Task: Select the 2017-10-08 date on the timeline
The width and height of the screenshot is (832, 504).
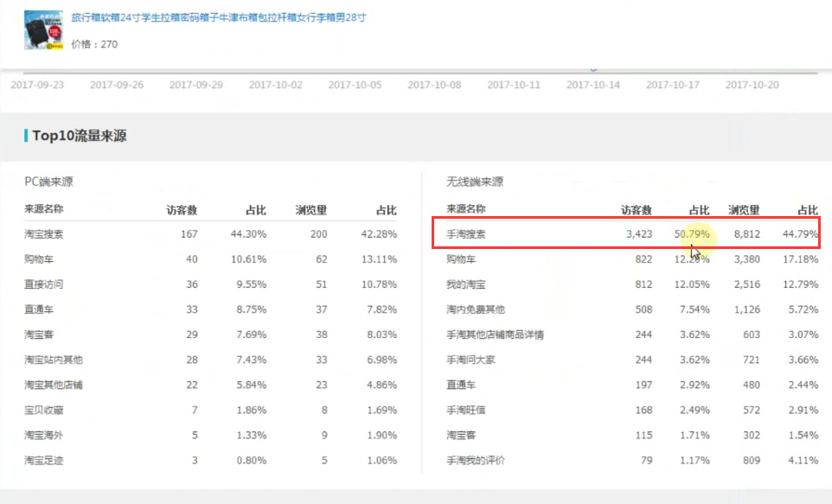Action: pos(434,85)
